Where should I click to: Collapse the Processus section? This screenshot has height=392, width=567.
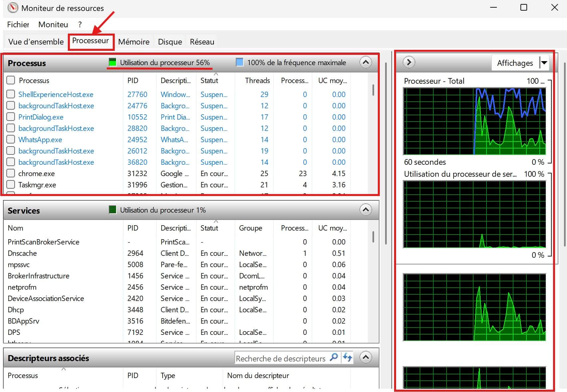tap(365, 62)
